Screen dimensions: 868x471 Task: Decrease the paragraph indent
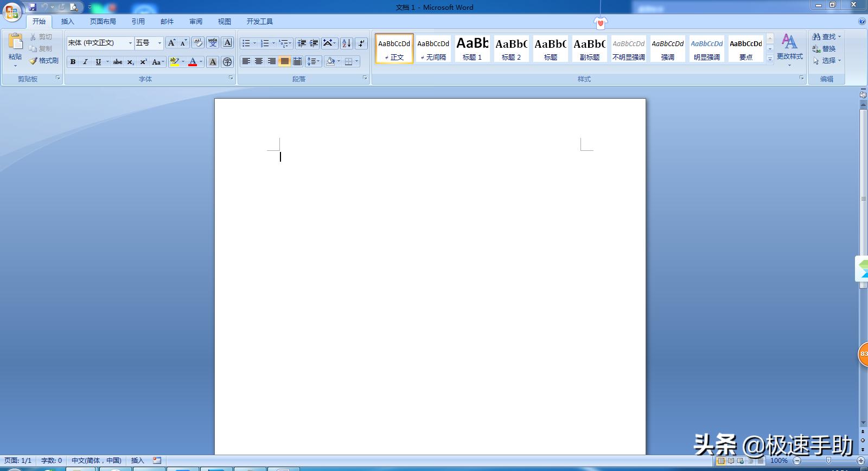pyautogui.click(x=302, y=43)
